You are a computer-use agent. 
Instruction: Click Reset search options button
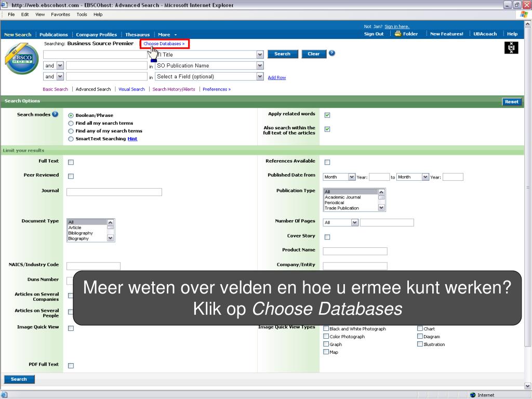[511, 102]
